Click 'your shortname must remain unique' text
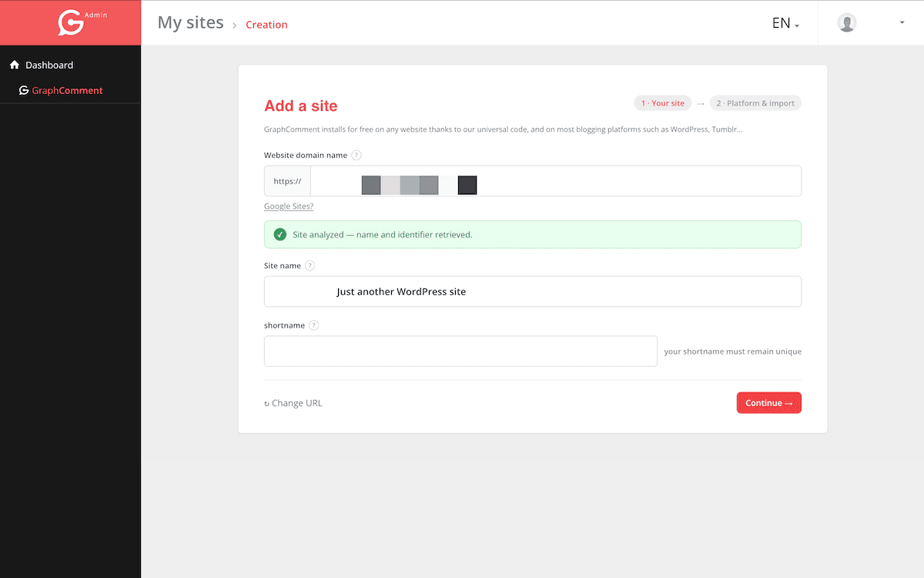The image size is (924, 578). [732, 351]
